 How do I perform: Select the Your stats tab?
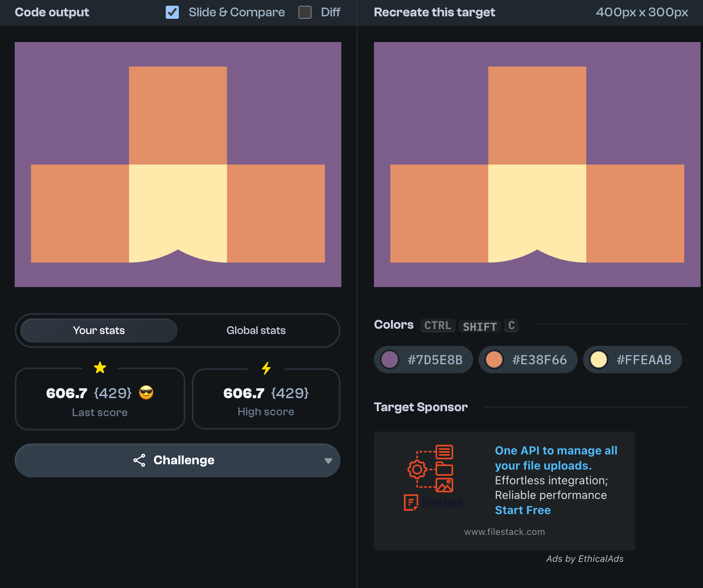[99, 330]
